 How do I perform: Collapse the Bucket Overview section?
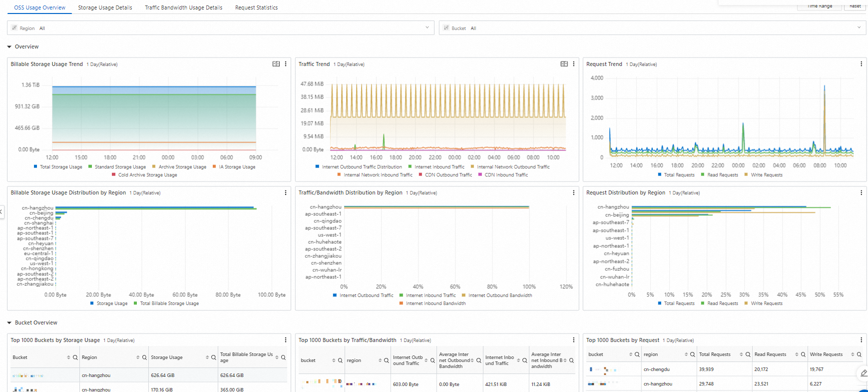9,322
